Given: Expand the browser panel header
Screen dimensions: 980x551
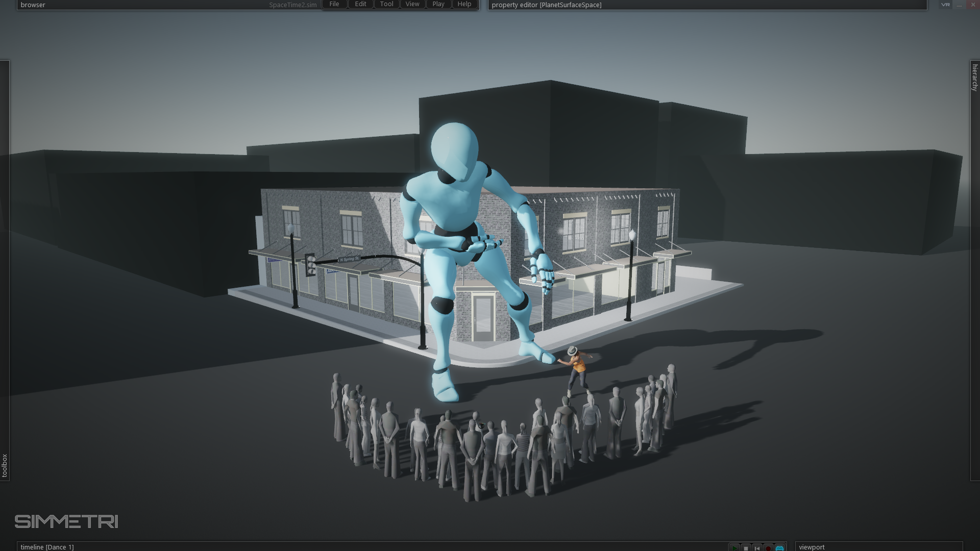Looking at the screenshot, I should 33,5.
